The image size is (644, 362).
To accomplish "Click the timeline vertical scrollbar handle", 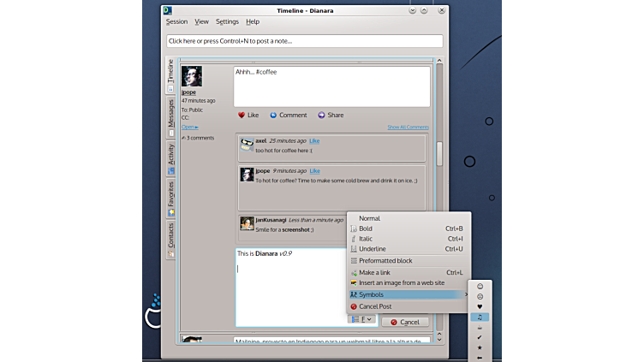I will (x=440, y=152).
